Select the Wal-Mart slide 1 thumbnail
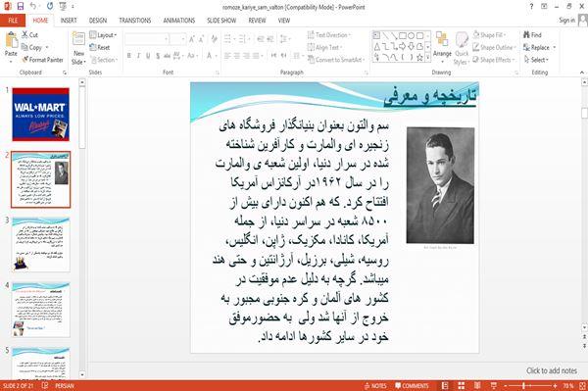Viewport: 588px width, 391px height. (40, 115)
